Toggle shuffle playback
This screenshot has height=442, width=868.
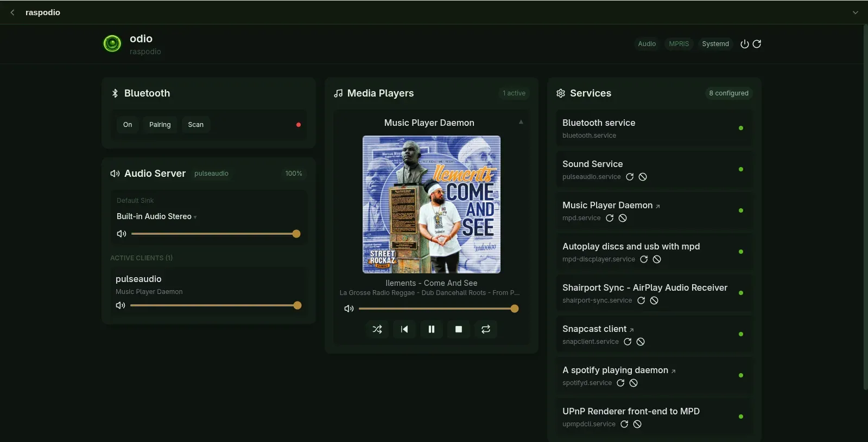point(377,329)
